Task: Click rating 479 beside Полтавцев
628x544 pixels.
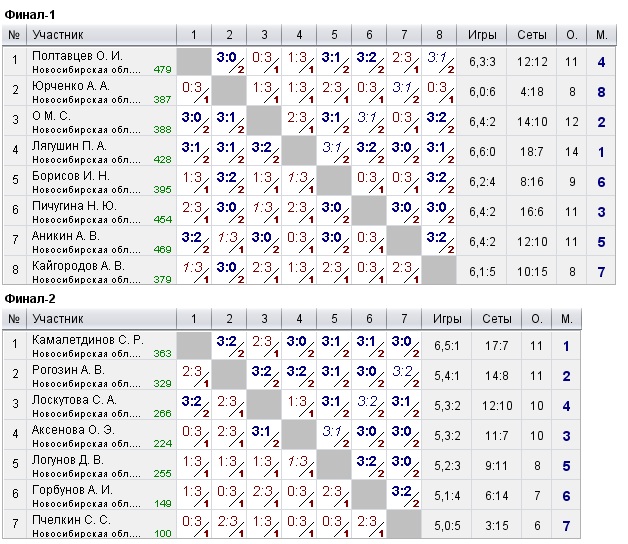Action: [162, 70]
